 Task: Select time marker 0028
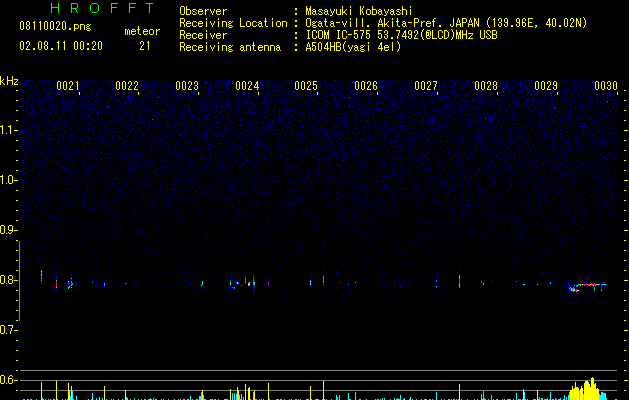(x=486, y=86)
